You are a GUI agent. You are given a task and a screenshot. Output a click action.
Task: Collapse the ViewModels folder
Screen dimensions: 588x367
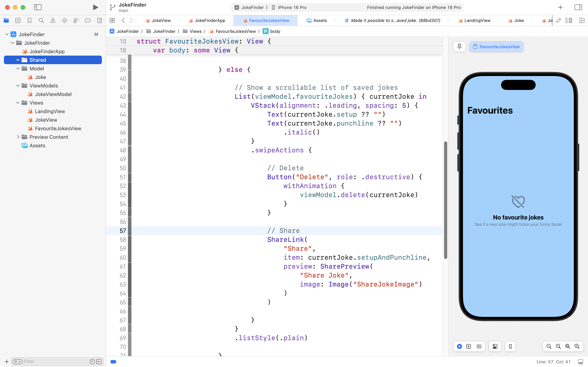point(18,86)
